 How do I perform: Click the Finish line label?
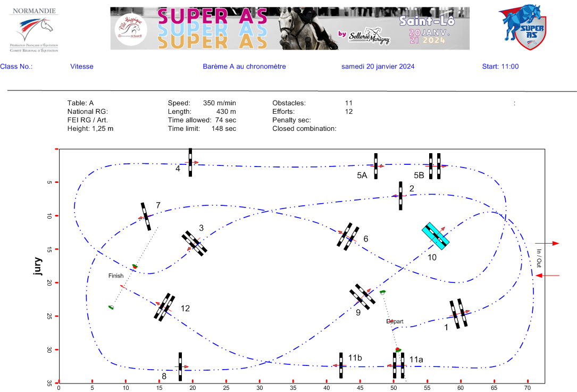pos(115,276)
